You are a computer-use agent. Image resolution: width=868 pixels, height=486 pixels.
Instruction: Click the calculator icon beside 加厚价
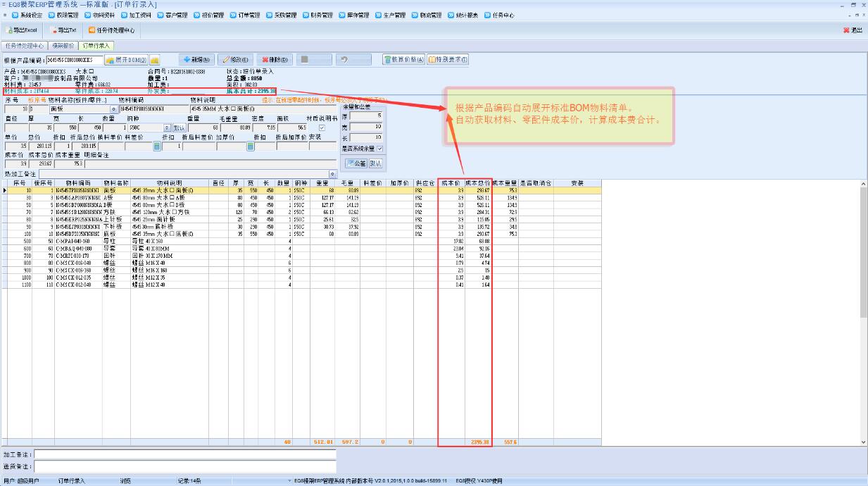[x=250, y=147]
